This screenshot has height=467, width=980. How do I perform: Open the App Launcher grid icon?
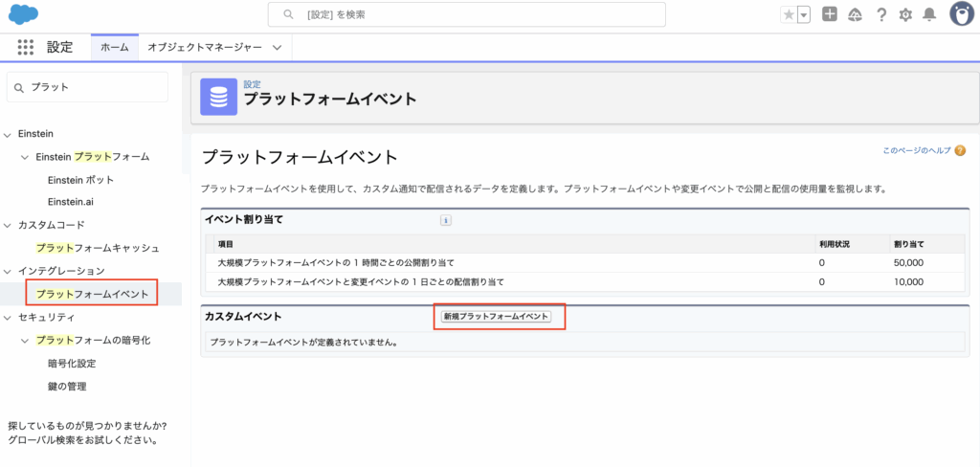pos(26,47)
